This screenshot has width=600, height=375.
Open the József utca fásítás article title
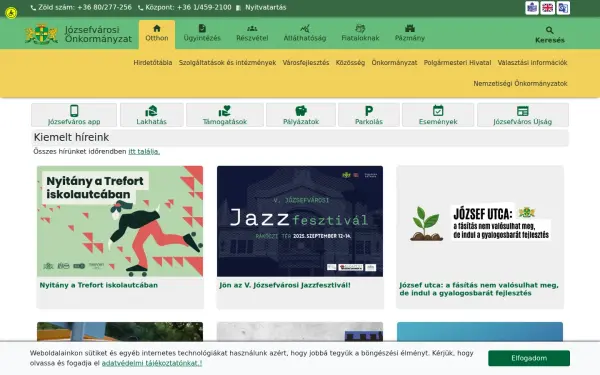point(479,289)
